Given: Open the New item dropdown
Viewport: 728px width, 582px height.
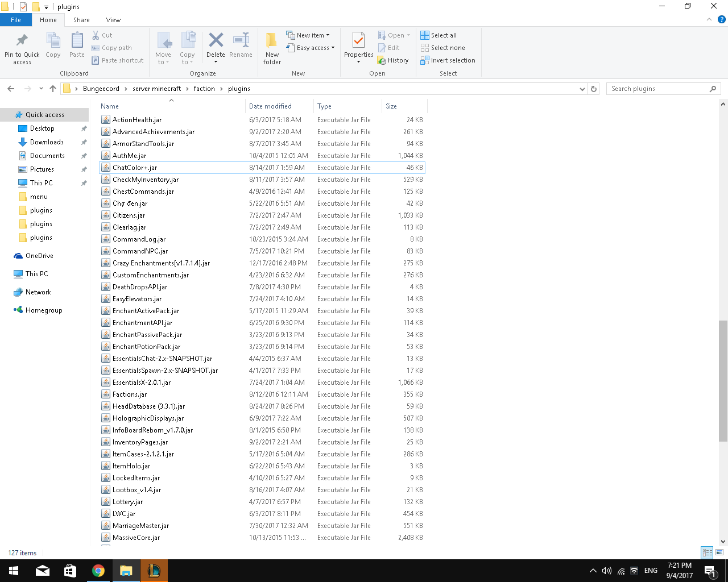Looking at the screenshot, I should coord(309,35).
